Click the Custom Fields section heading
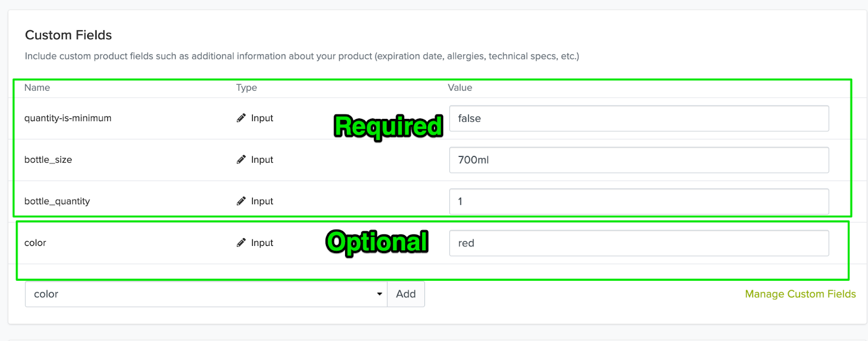 (68, 35)
